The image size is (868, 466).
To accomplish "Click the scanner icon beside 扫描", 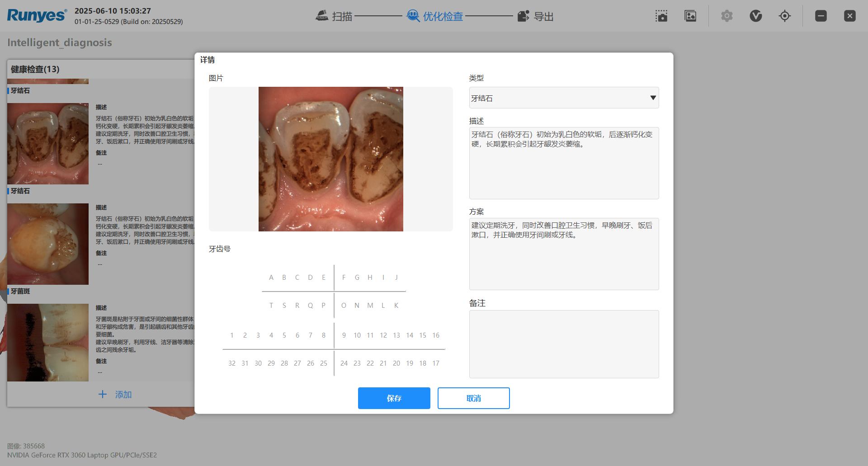I will [322, 16].
